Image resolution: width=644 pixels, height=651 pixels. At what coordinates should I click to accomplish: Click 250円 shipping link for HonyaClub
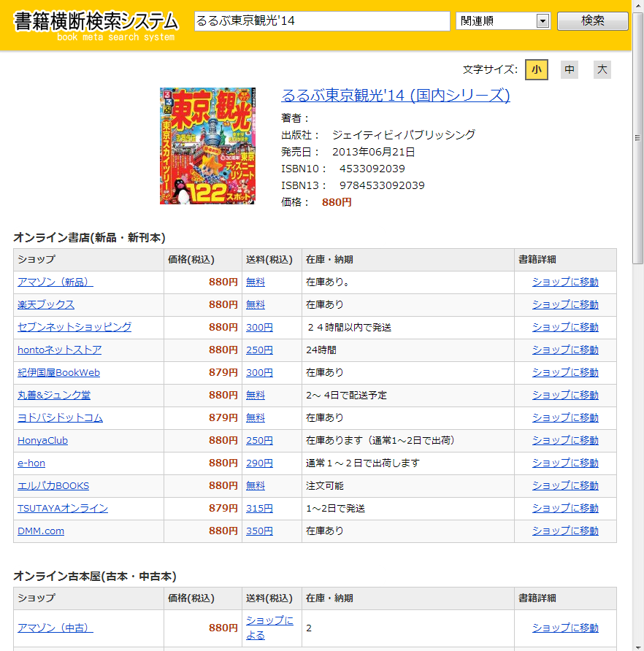click(259, 440)
